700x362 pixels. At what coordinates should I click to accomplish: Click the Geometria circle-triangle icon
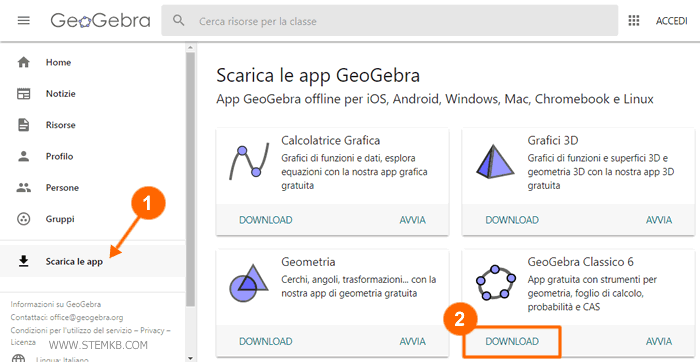(x=249, y=283)
